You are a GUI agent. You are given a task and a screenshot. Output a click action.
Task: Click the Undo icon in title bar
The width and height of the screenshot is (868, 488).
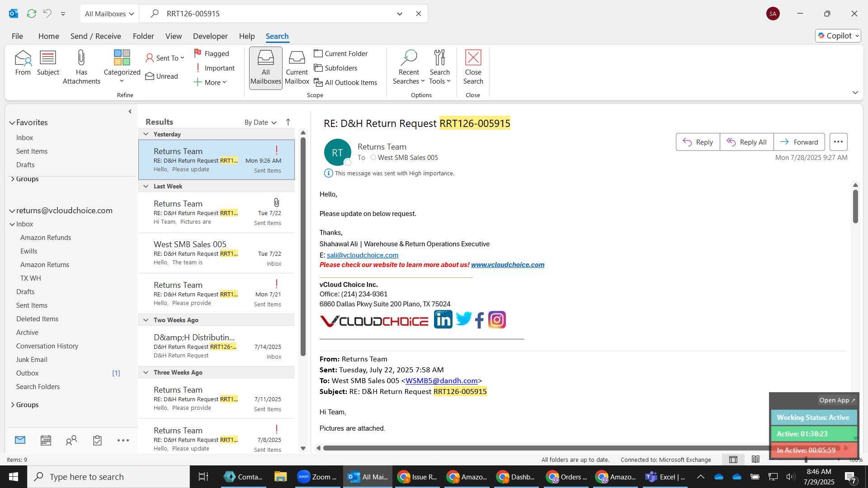[47, 14]
